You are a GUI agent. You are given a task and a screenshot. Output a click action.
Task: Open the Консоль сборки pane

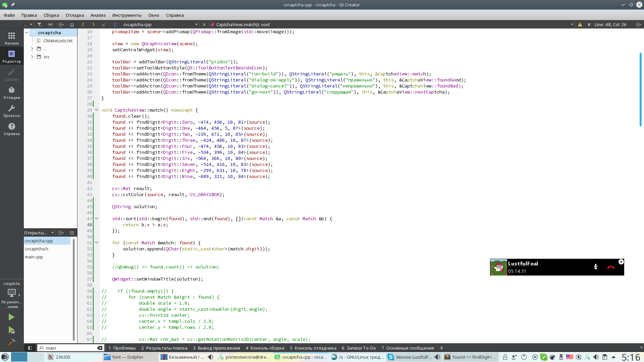265,348
